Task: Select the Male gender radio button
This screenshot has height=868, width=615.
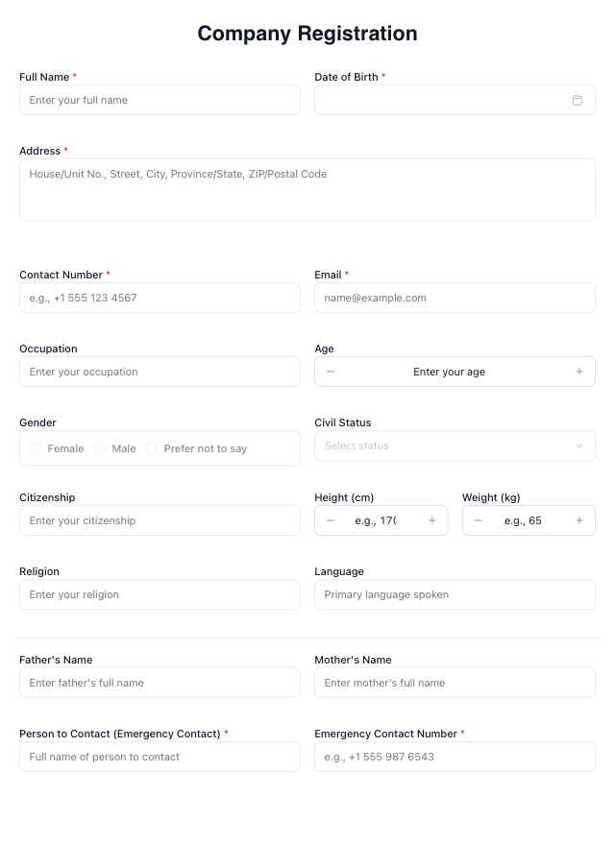Action: [x=100, y=448]
